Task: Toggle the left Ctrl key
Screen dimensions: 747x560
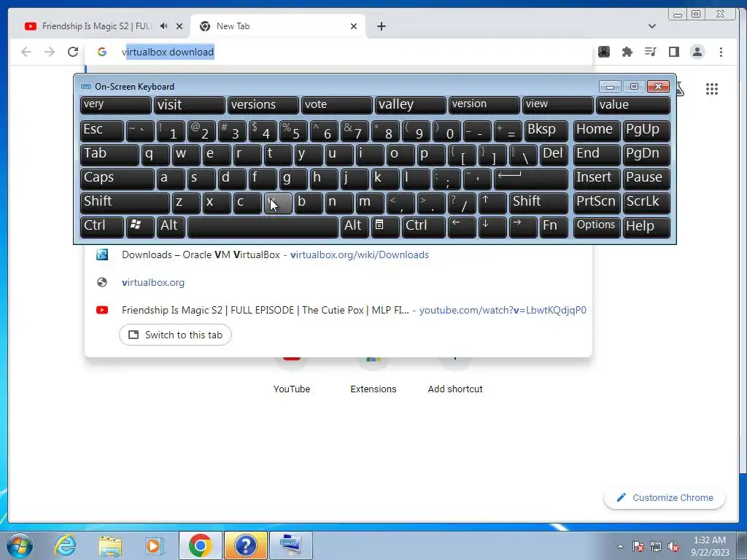Action: [102, 227]
